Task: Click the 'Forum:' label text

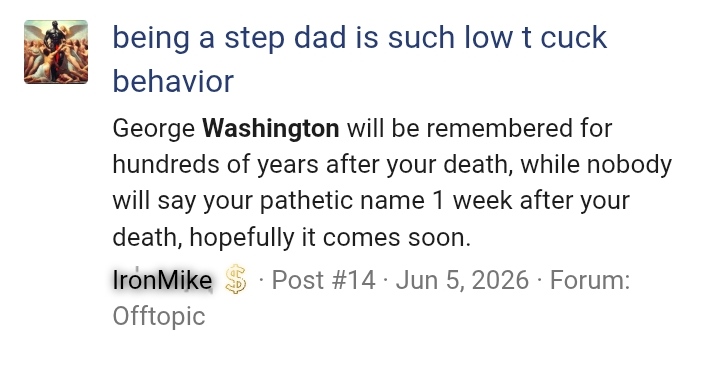Action: pos(590,280)
